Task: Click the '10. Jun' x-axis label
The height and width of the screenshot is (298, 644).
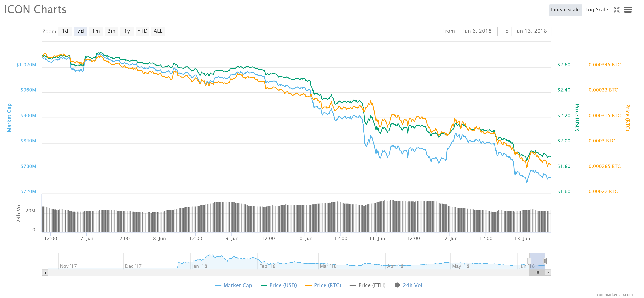Action: point(304,238)
